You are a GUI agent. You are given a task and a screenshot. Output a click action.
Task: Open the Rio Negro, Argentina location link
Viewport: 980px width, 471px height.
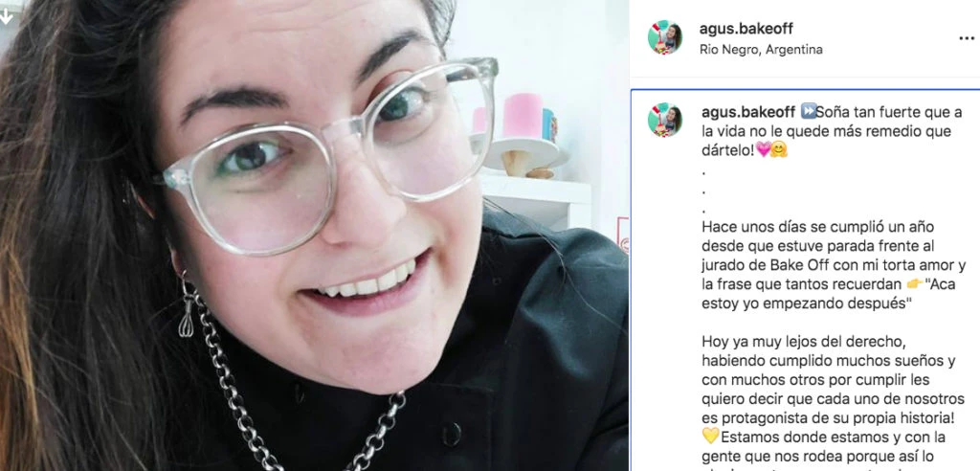pyautogui.click(x=761, y=50)
